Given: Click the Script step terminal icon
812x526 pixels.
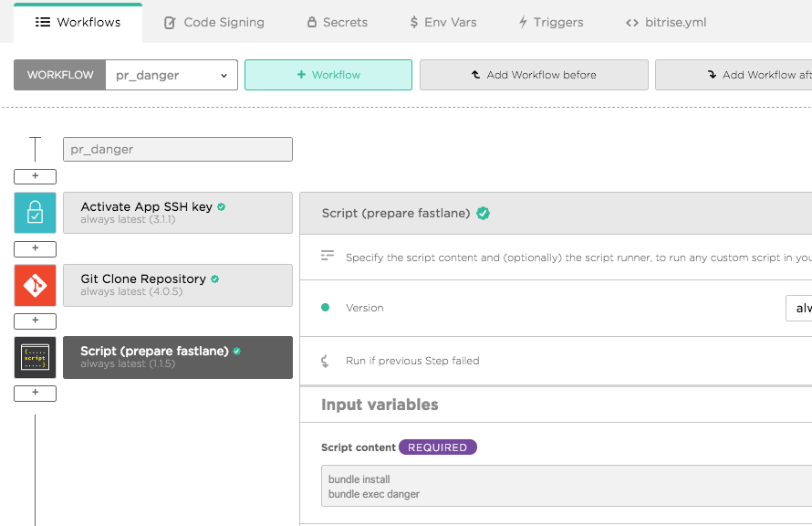Looking at the screenshot, I should (x=36, y=358).
